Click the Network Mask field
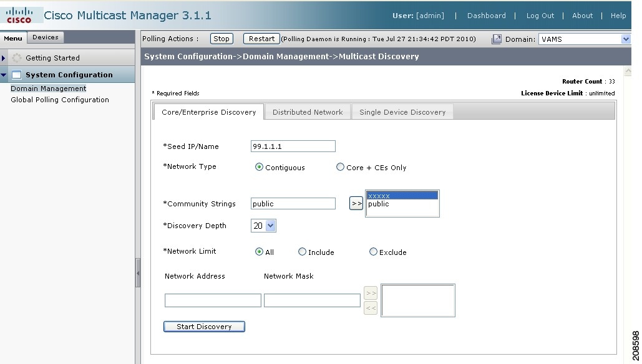The image size is (642, 364). click(312, 300)
